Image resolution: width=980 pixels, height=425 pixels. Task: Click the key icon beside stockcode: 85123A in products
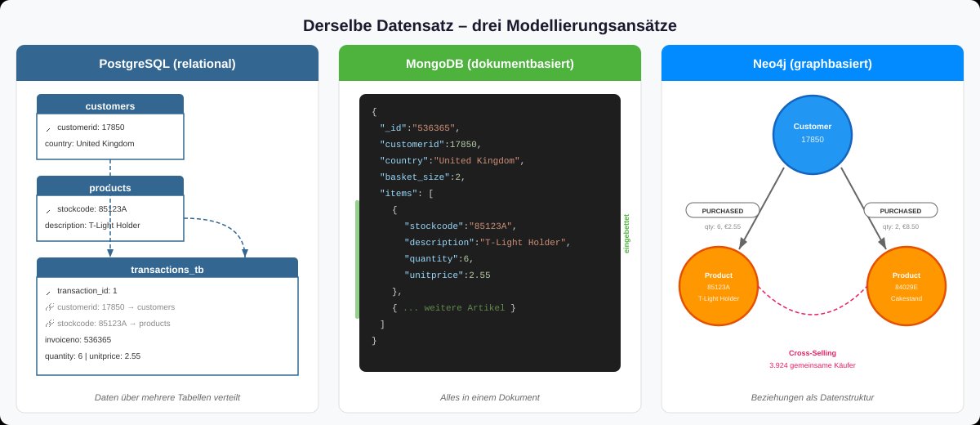point(48,210)
